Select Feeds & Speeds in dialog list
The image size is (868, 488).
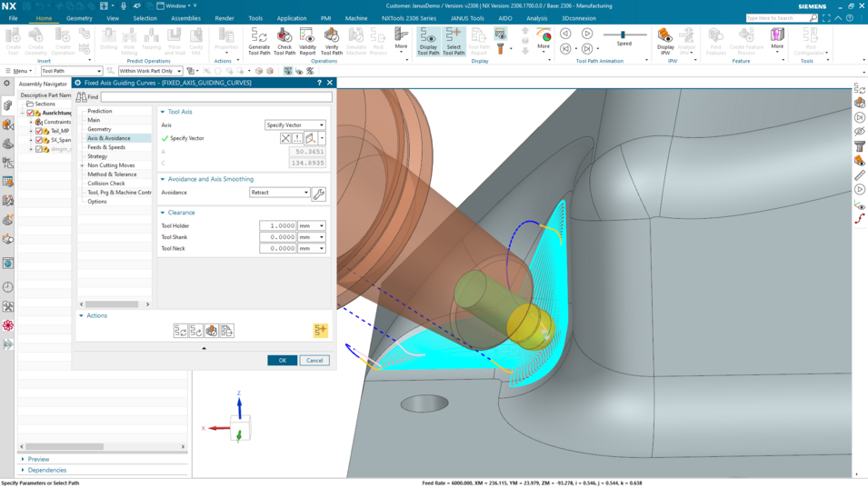point(106,147)
